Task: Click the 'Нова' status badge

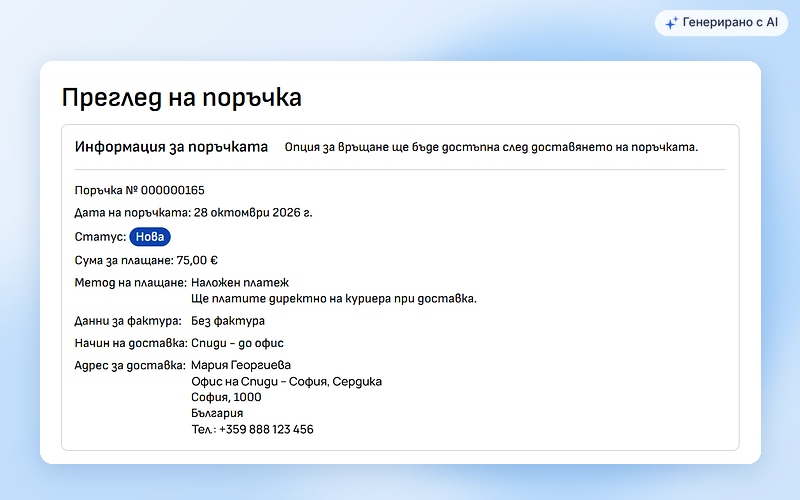Action: tap(150, 237)
